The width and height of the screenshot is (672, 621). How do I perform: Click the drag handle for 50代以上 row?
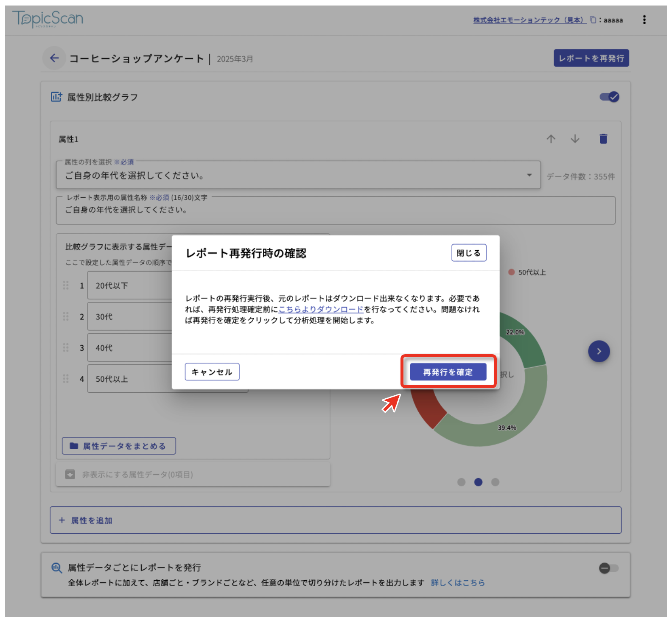pyautogui.click(x=66, y=379)
